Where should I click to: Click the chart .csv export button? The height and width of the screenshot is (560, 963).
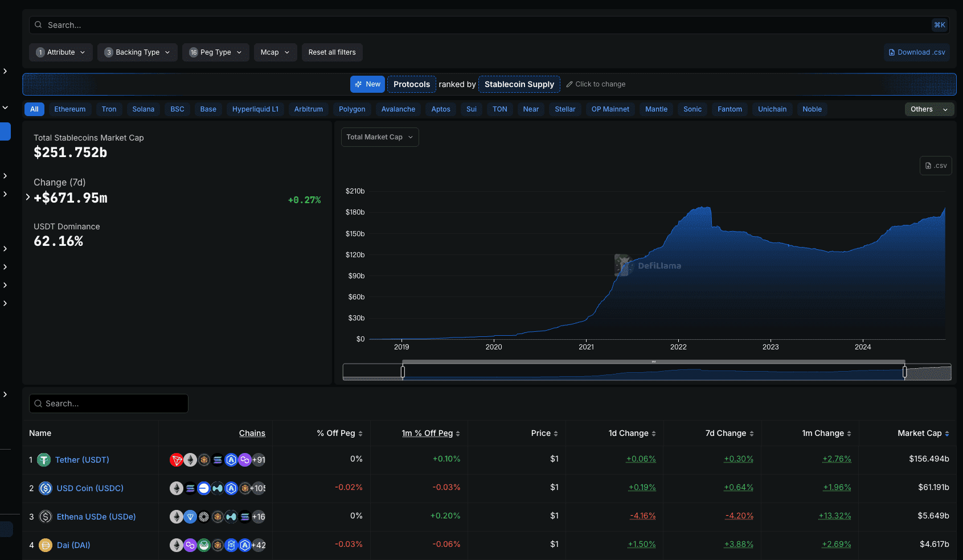[936, 166]
